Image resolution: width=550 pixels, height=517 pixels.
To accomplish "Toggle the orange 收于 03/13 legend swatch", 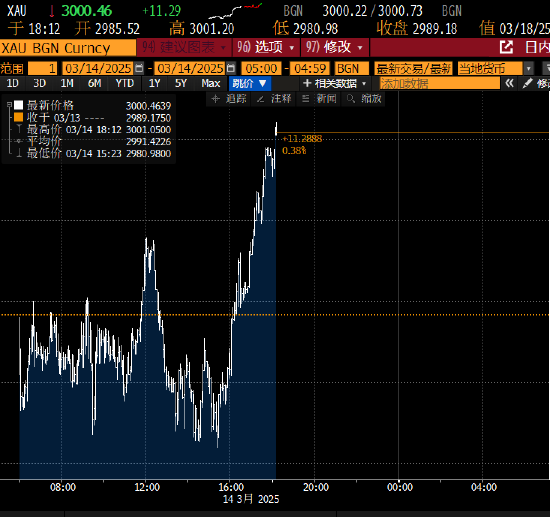I will click(19, 117).
